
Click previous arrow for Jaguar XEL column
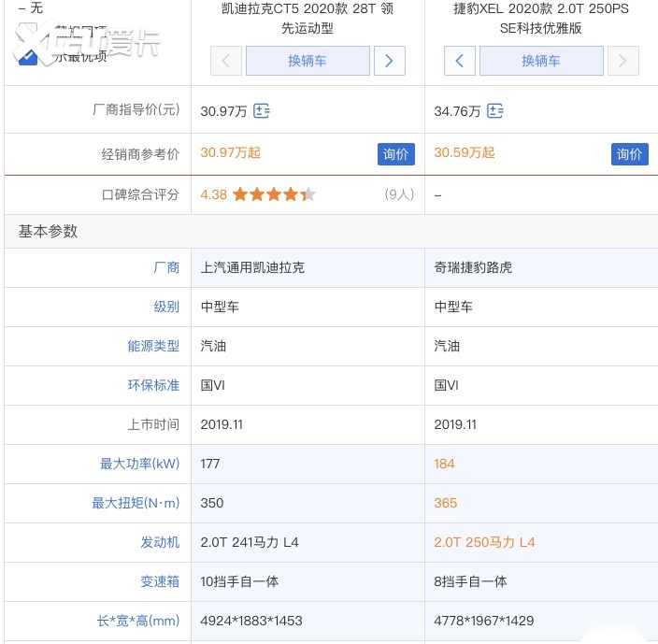pyautogui.click(x=460, y=61)
